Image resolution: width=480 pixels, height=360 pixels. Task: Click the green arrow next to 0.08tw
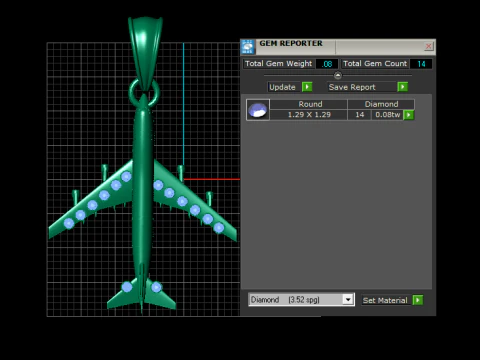point(409,115)
